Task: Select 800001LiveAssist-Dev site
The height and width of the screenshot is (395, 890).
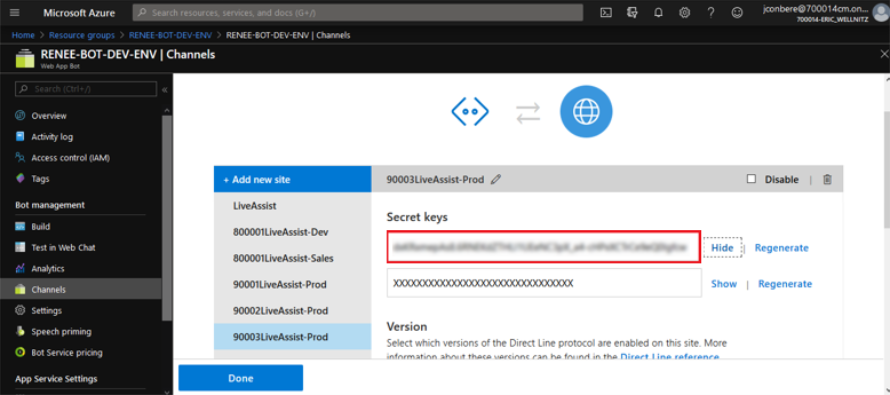Action: tap(292, 232)
